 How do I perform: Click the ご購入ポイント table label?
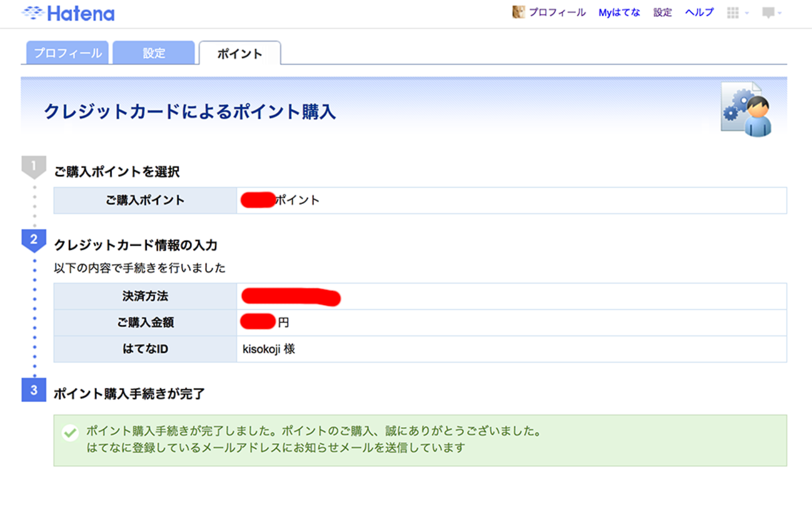coord(145,201)
